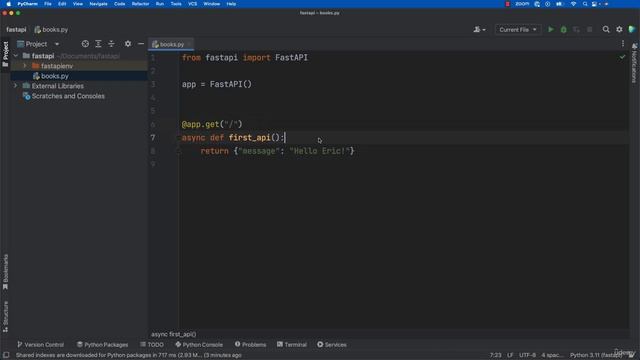The image size is (640, 360).
Task: Open Search Everywhere magnifier in toolbar
Action: coord(606,29)
